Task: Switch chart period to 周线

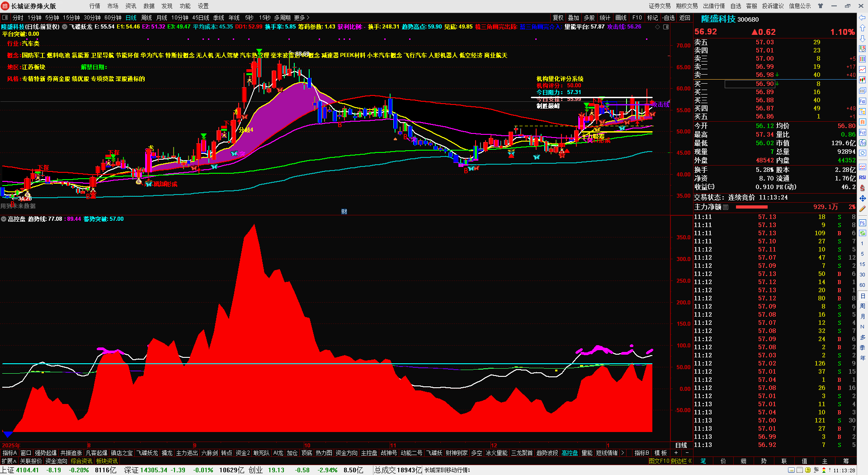Action: (146, 18)
